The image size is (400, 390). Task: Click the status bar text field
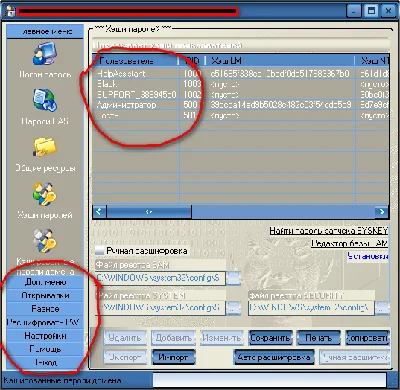[x=269, y=380]
